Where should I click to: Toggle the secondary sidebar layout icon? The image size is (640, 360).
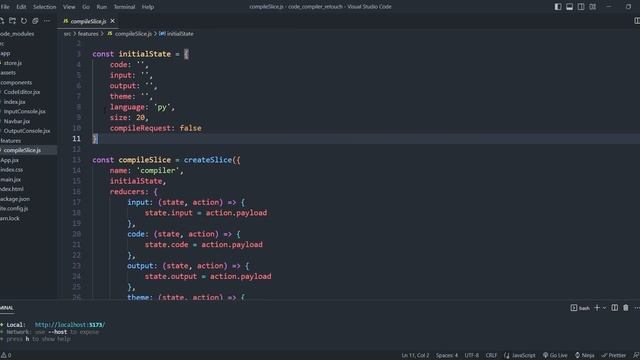[581, 7]
